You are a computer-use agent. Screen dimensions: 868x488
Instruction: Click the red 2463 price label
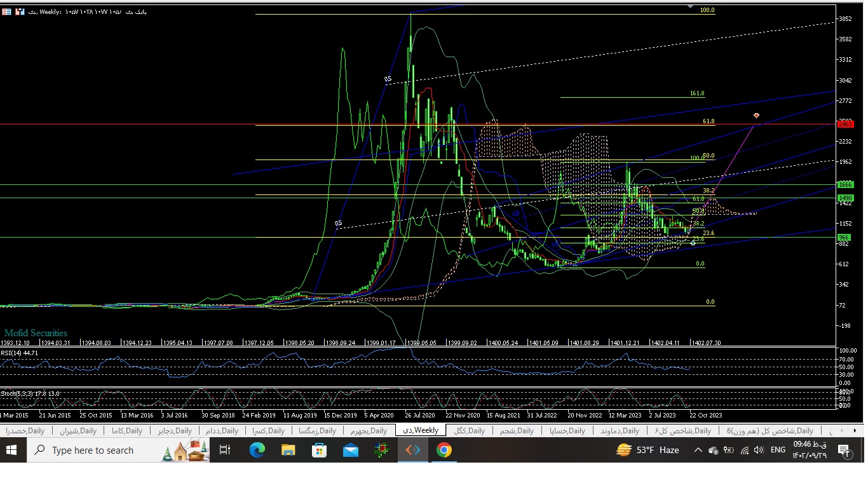point(845,125)
